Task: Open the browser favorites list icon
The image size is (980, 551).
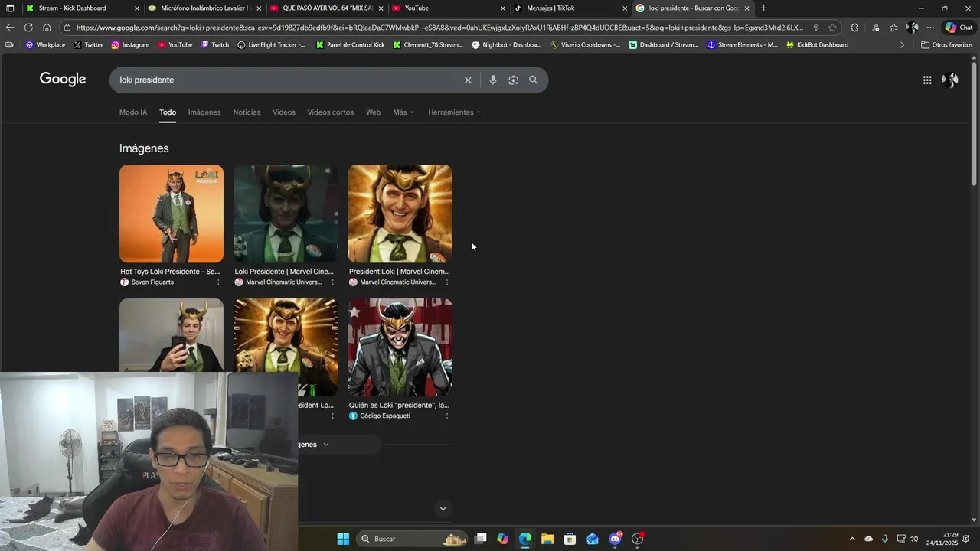Action: coord(893,28)
